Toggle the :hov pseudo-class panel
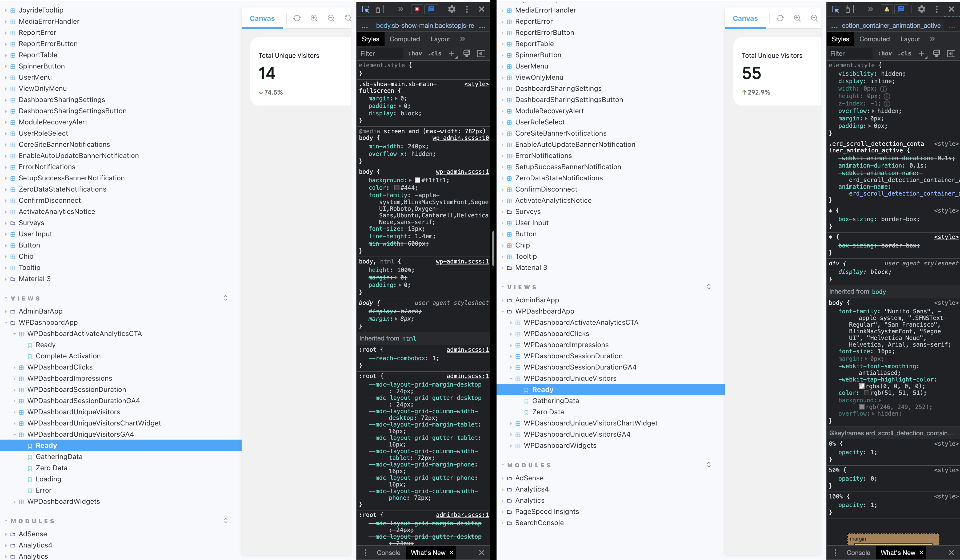This screenshot has width=960, height=560. pos(415,53)
